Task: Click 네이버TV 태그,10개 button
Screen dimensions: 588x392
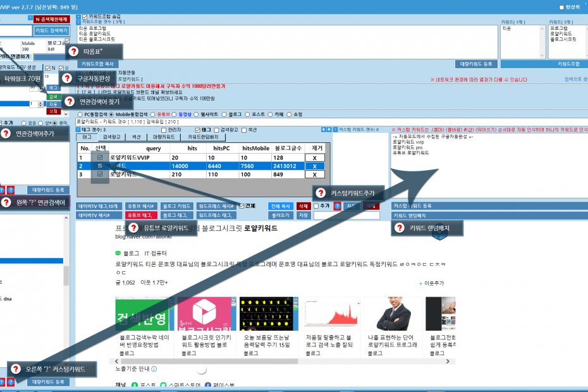Action: (99, 206)
